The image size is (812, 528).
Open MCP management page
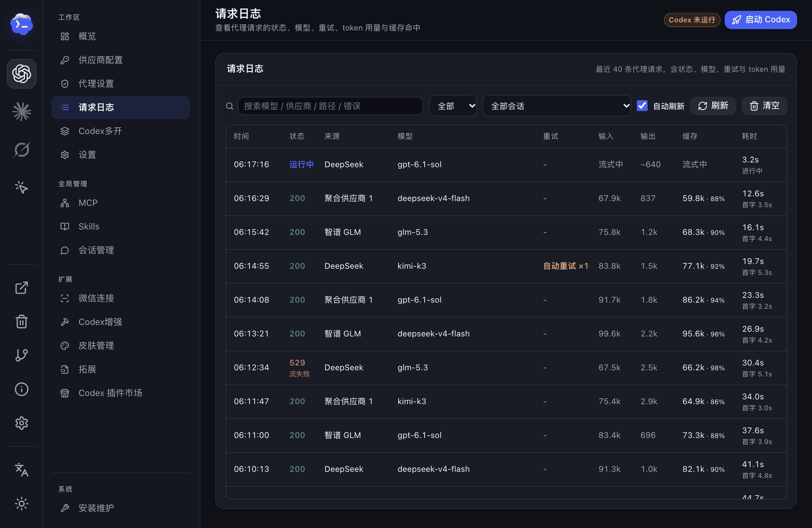(121, 203)
